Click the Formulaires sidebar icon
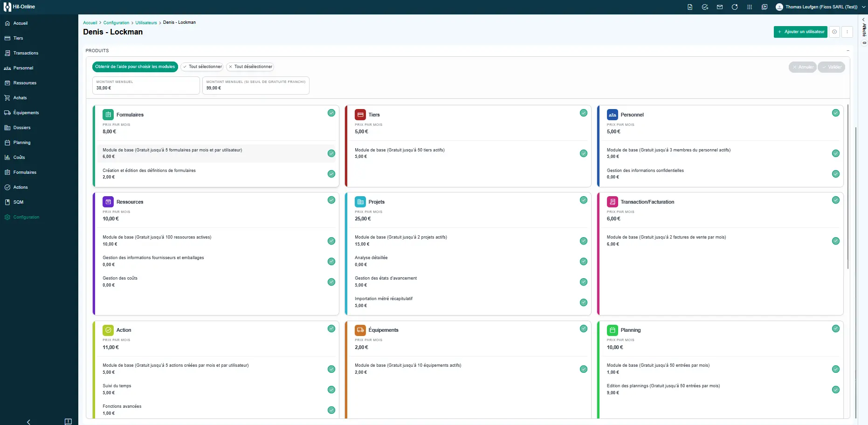868x425 pixels. click(x=7, y=172)
